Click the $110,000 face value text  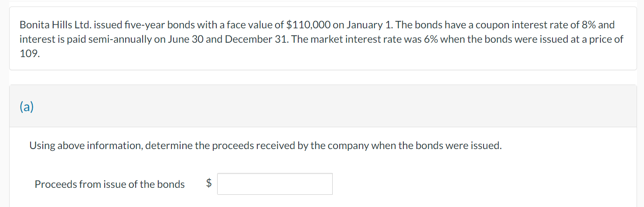coord(309,25)
